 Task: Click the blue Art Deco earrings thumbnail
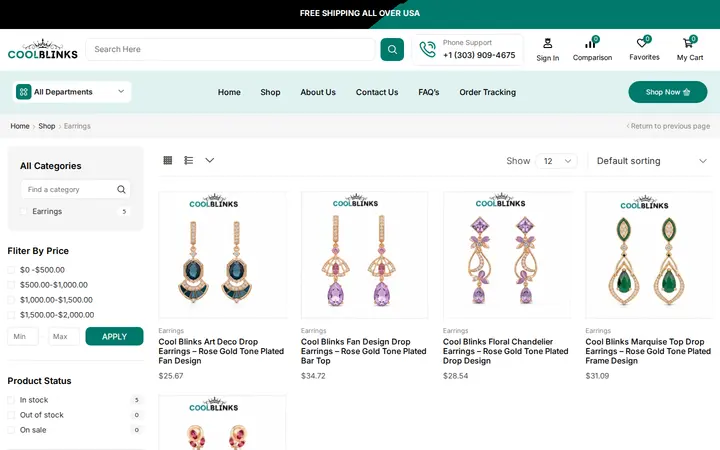(223, 255)
